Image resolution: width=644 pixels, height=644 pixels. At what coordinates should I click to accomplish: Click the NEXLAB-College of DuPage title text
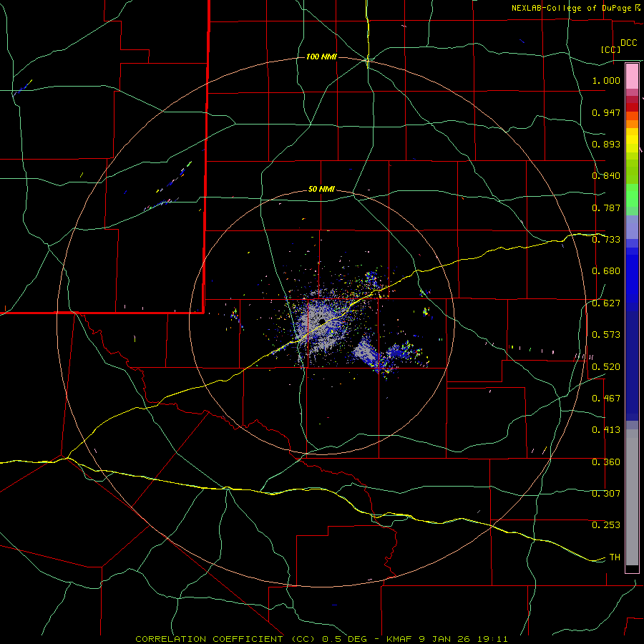tap(571, 8)
